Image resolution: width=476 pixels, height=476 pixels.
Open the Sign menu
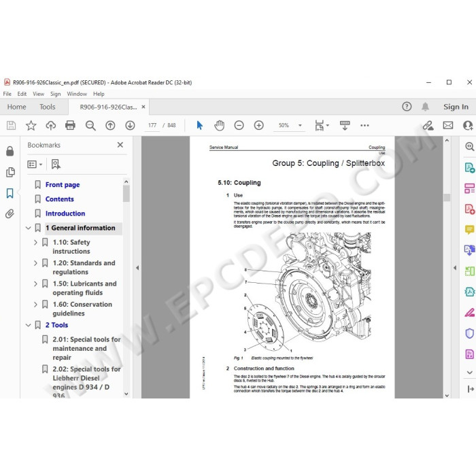55,94
